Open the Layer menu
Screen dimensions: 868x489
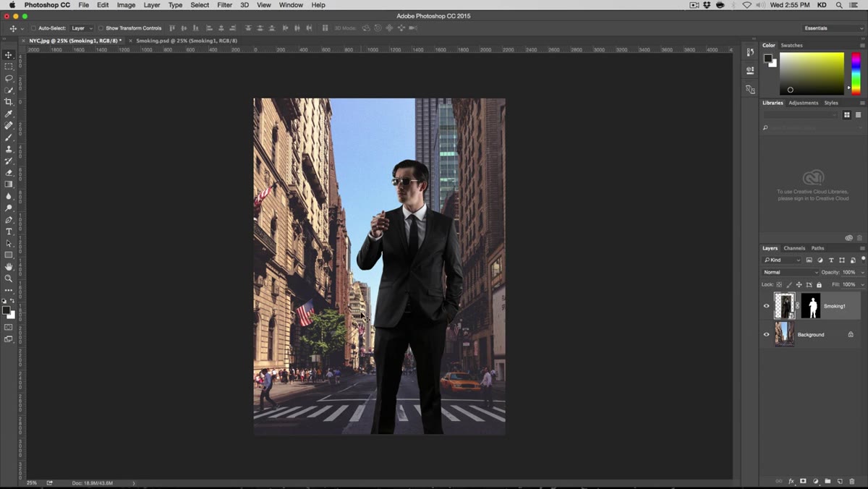tap(152, 5)
